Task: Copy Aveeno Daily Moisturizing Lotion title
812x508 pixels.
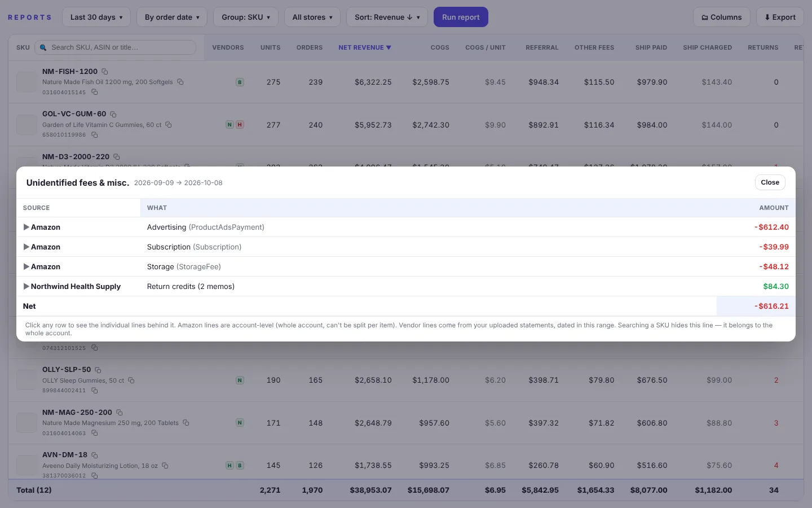Action: click(x=165, y=466)
